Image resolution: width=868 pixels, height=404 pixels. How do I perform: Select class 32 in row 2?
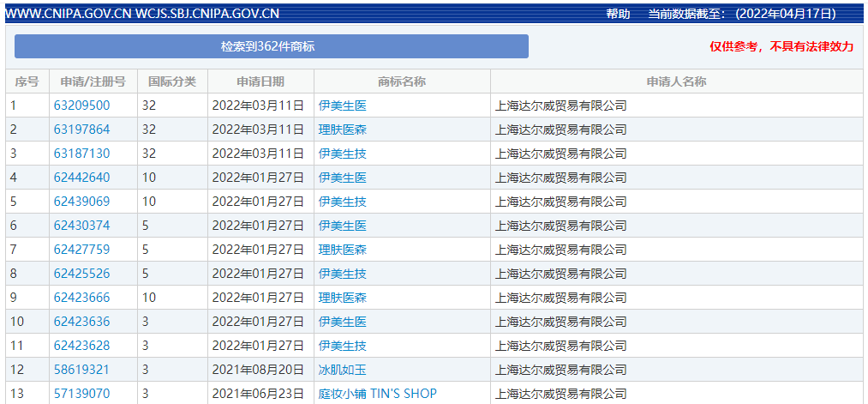point(149,130)
